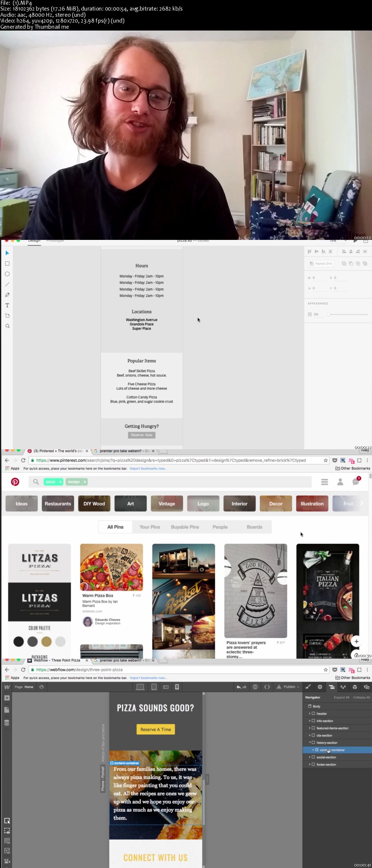This screenshot has height=868, width=372.
Task: Select the Artboard tool in Adobe XD
Action: pos(7,316)
